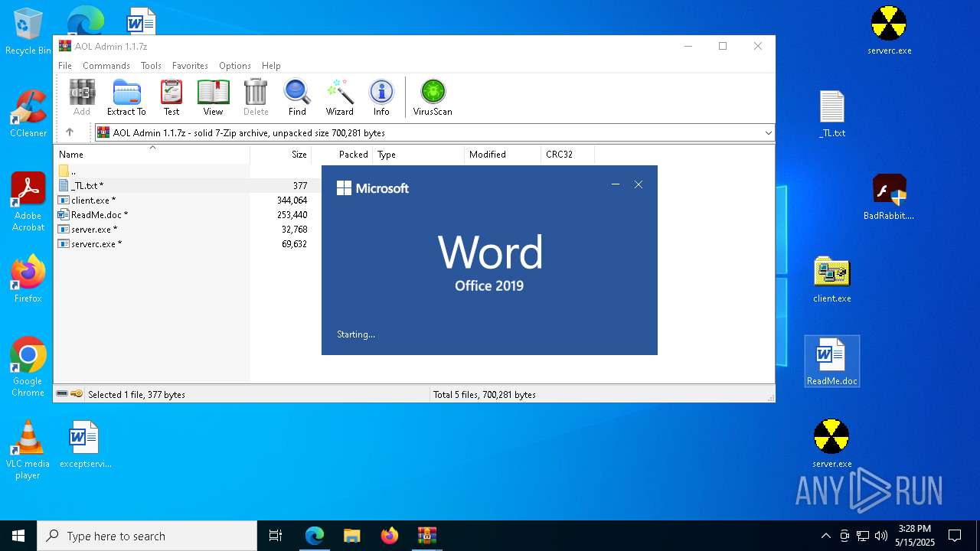The width and height of the screenshot is (980, 551).
Task: Click the Info toolbar icon
Action: 381,97
